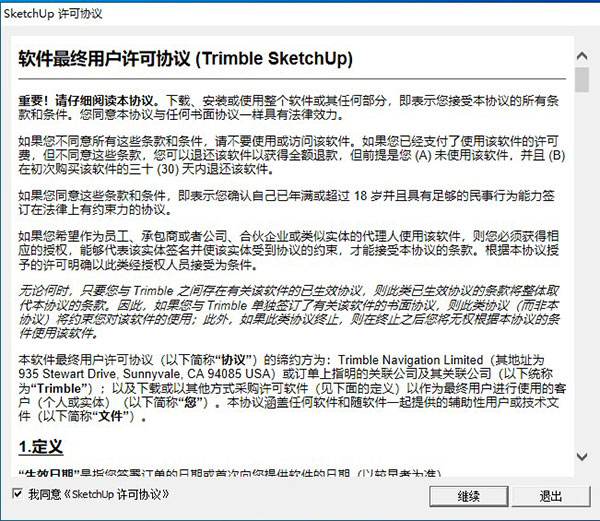Click the 继续 button
Viewport: 600px width, 521px height.
[x=468, y=496]
